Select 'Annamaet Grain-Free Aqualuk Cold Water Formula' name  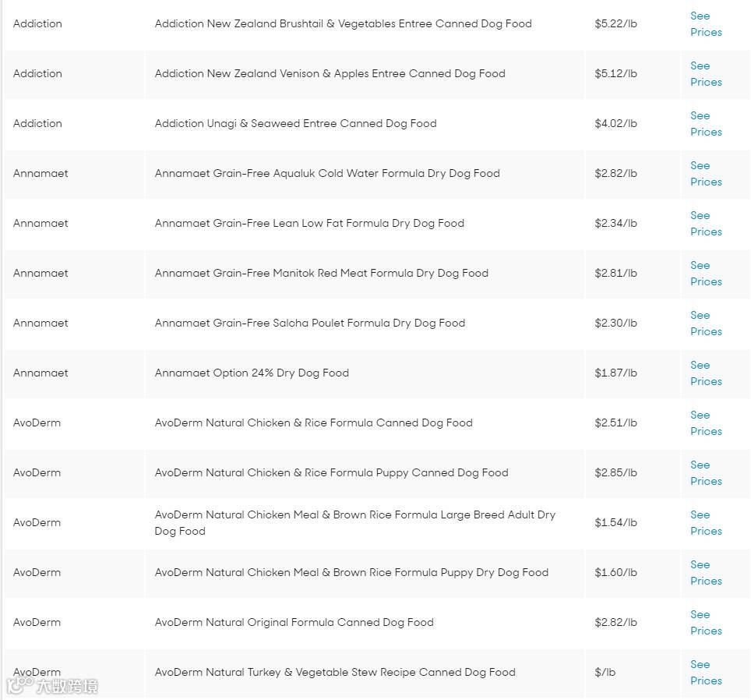[x=327, y=173]
